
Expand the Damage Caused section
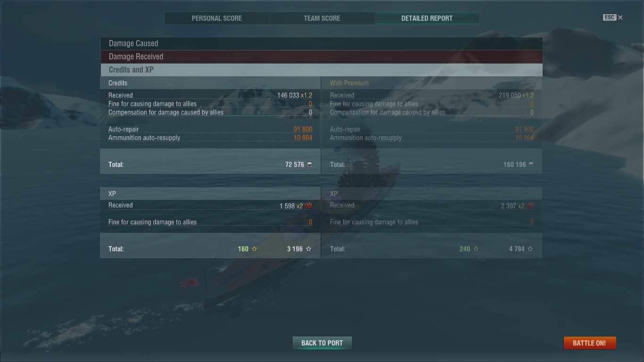click(321, 43)
